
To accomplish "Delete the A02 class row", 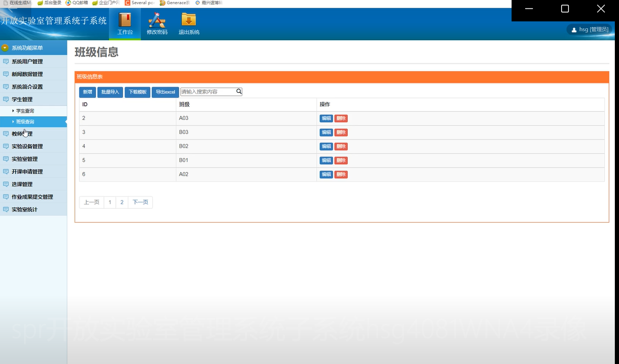I will click(x=341, y=175).
